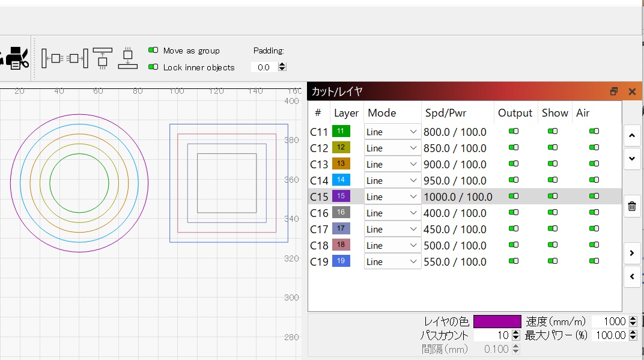Click the dock objects left icon
This screenshot has width=644, height=360.
click(53, 58)
